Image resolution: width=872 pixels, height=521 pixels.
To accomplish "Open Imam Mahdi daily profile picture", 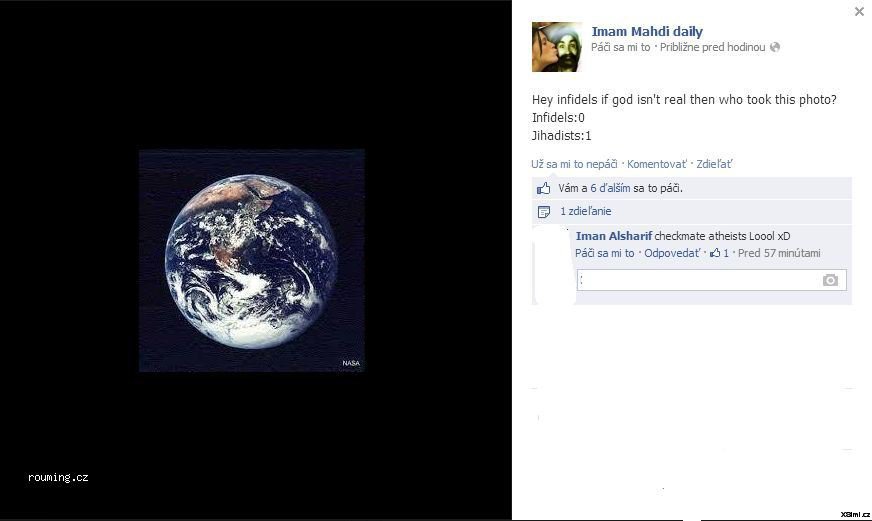I will [x=557, y=47].
